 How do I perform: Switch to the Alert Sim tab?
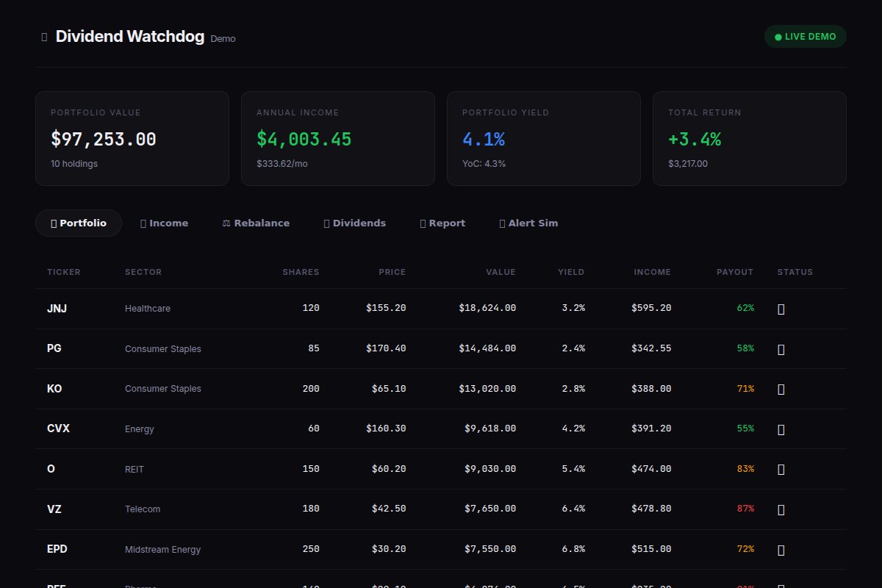528,223
